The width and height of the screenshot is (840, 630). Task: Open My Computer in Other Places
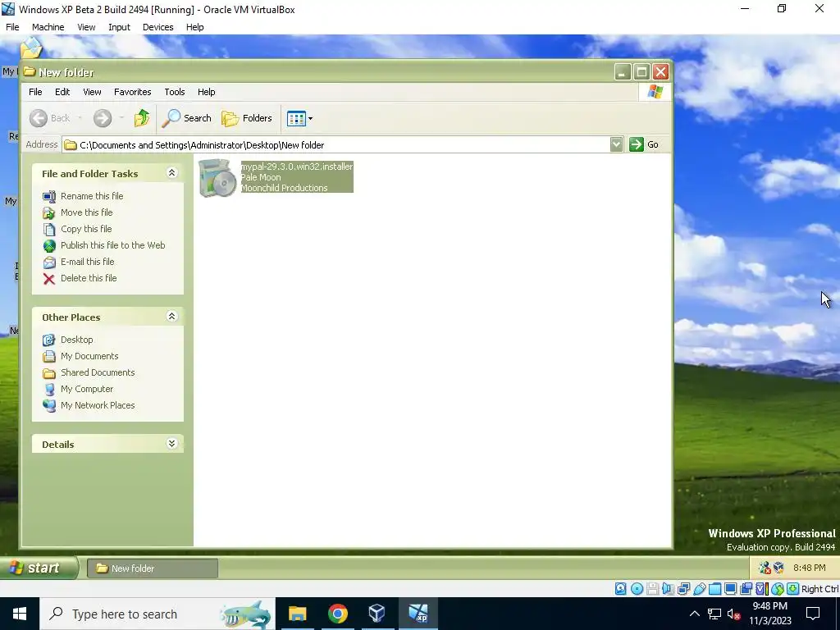click(x=87, y=389)
